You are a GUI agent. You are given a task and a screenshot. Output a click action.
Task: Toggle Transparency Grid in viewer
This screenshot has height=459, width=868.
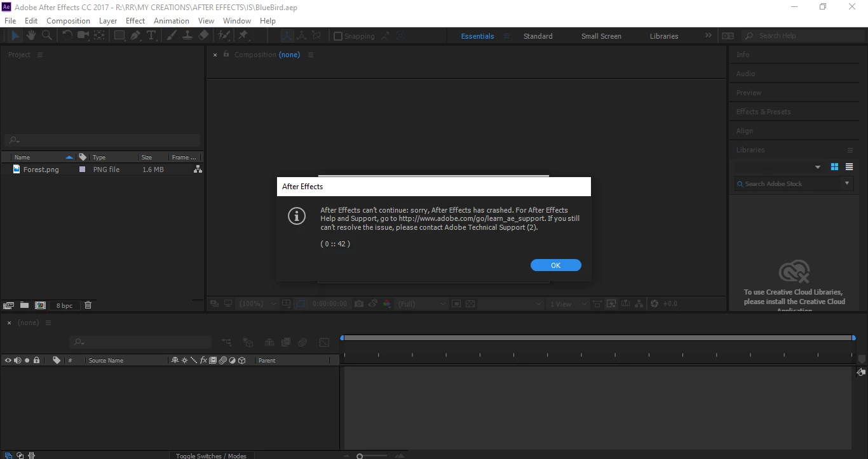coord(470,304)
